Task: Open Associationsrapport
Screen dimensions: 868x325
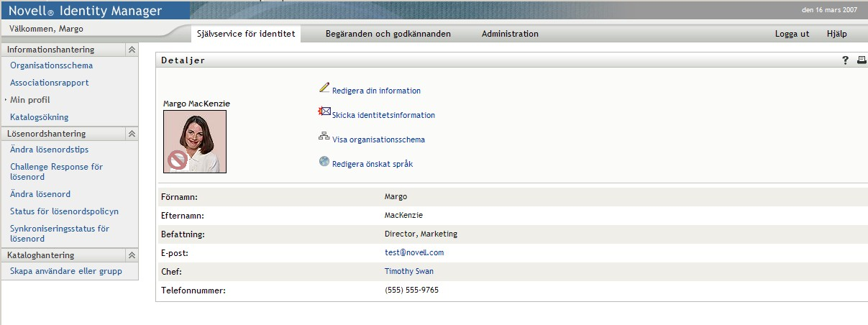Action: point(50,83)
